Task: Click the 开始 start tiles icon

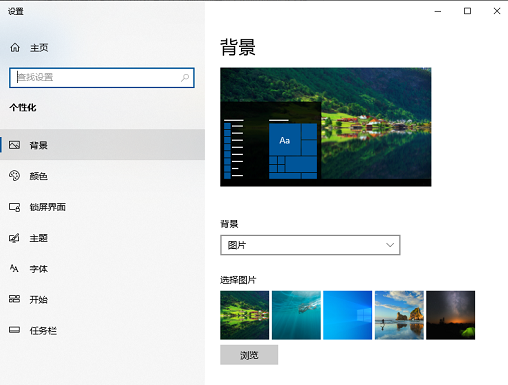Action: click(14, 299)
